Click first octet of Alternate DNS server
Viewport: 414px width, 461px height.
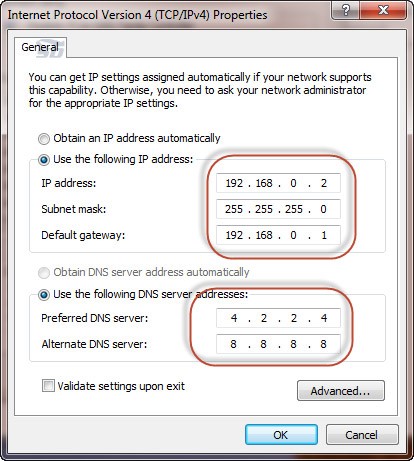[x=233, y=344]
